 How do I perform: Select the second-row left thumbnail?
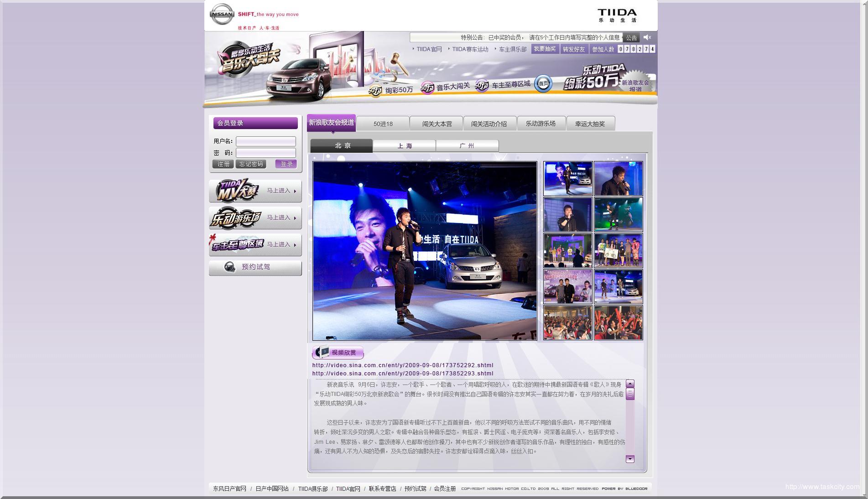(568, 214)
